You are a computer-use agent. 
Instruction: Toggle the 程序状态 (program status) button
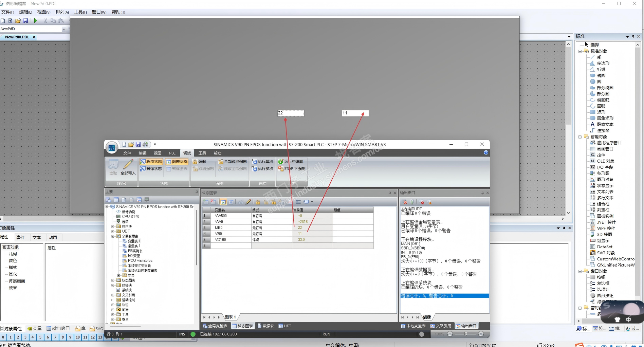[x=151, y=162]
